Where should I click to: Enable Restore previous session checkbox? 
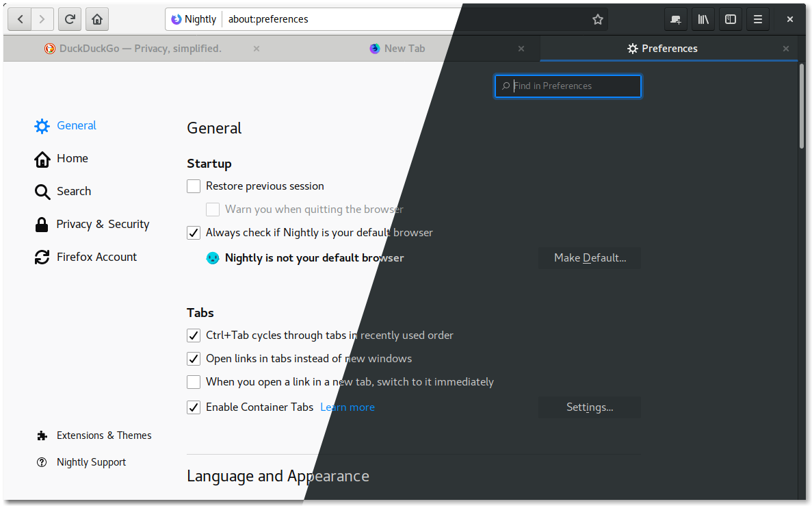pyautogui.click(x=194, y=186)
